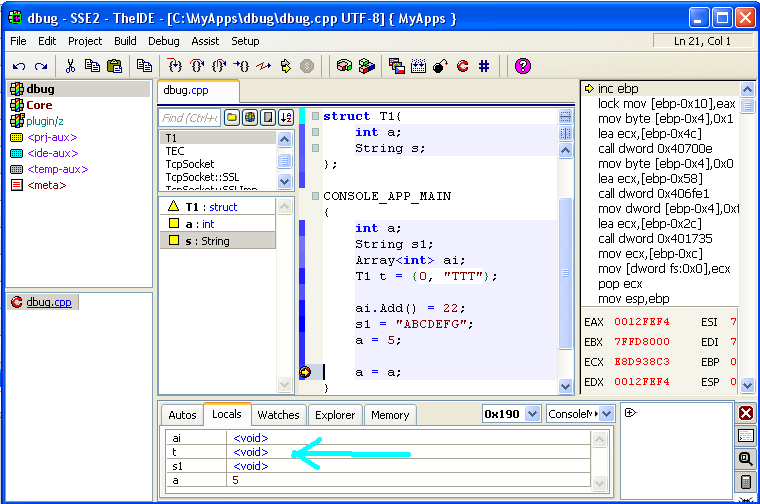Click the blue hash symbol toolbar icon
760x504 pixels.
tap(485, 66)
